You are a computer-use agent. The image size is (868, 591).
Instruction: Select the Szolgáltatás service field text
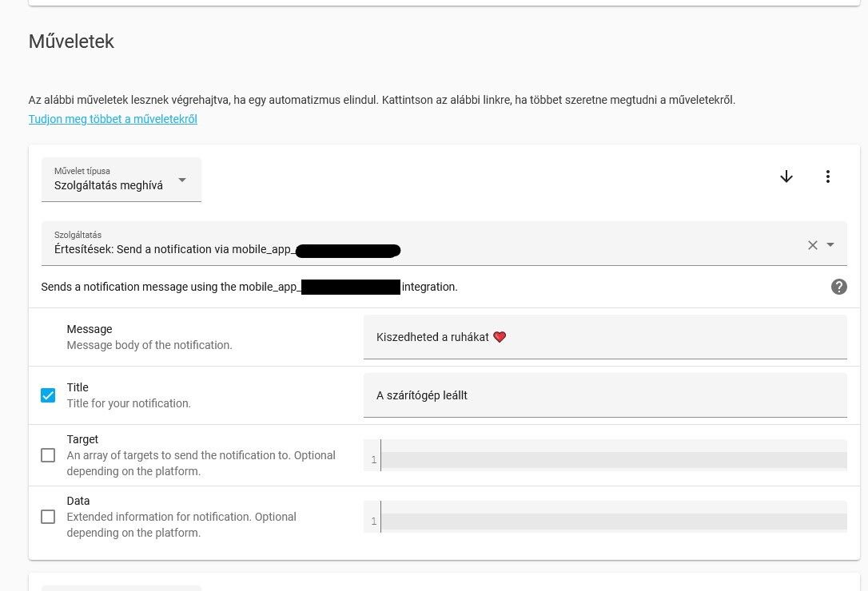point(227,249)
